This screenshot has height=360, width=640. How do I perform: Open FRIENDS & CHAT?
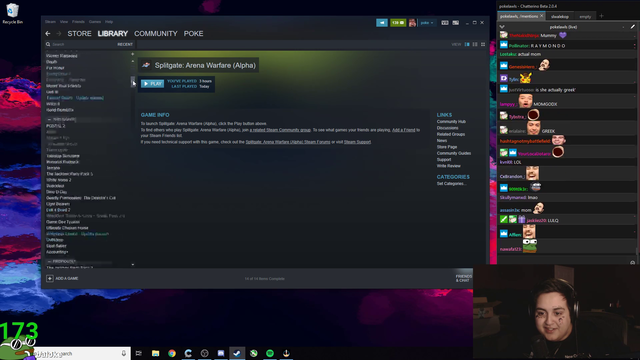(x=464, y=278)
